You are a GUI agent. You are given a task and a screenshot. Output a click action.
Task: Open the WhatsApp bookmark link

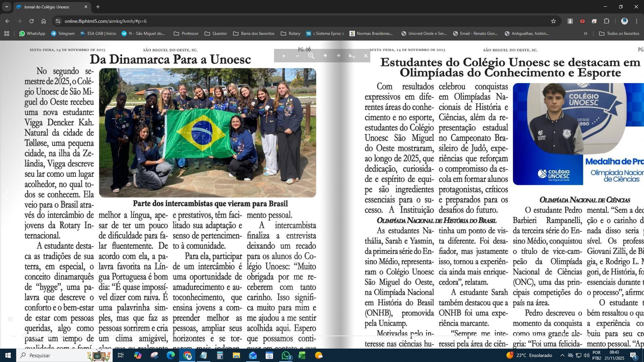pos(32,34)
